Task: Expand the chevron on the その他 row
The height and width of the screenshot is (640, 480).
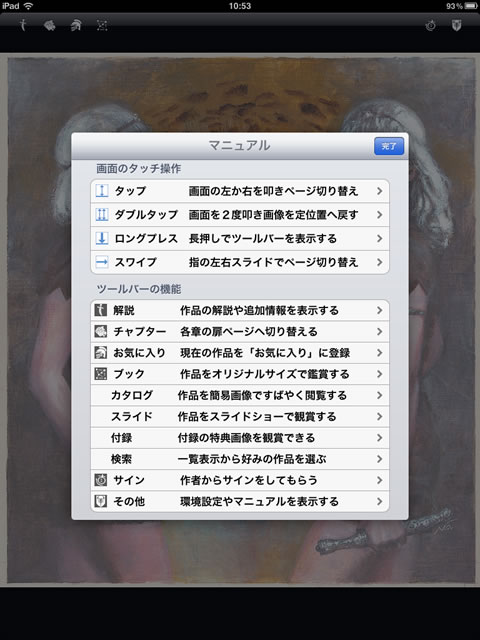Action: click(x=380, y=502)
